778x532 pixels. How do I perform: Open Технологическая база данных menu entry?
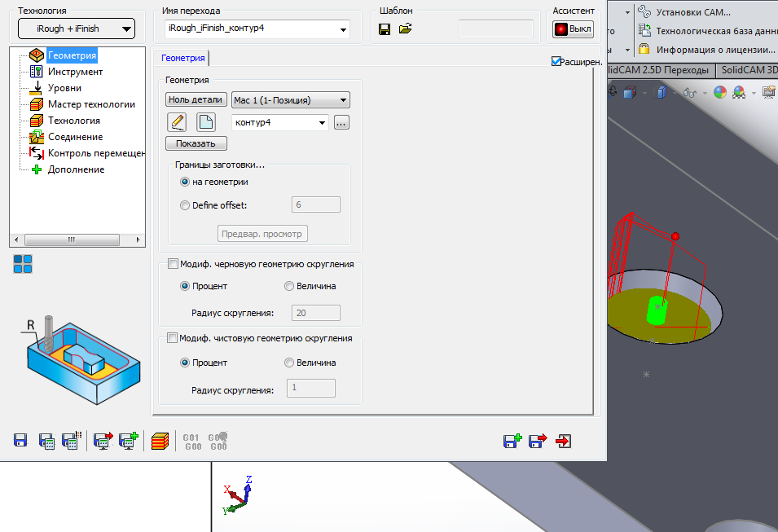(x=708, y=31)
